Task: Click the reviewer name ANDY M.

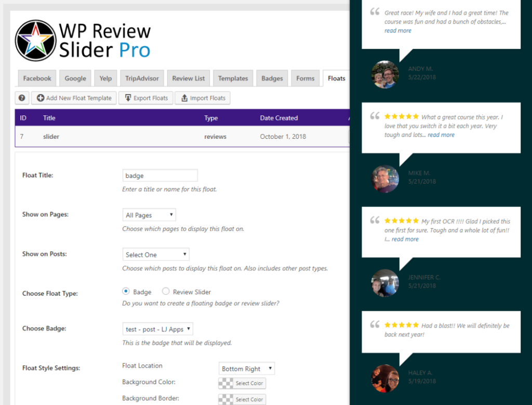Action: (420, 69)
